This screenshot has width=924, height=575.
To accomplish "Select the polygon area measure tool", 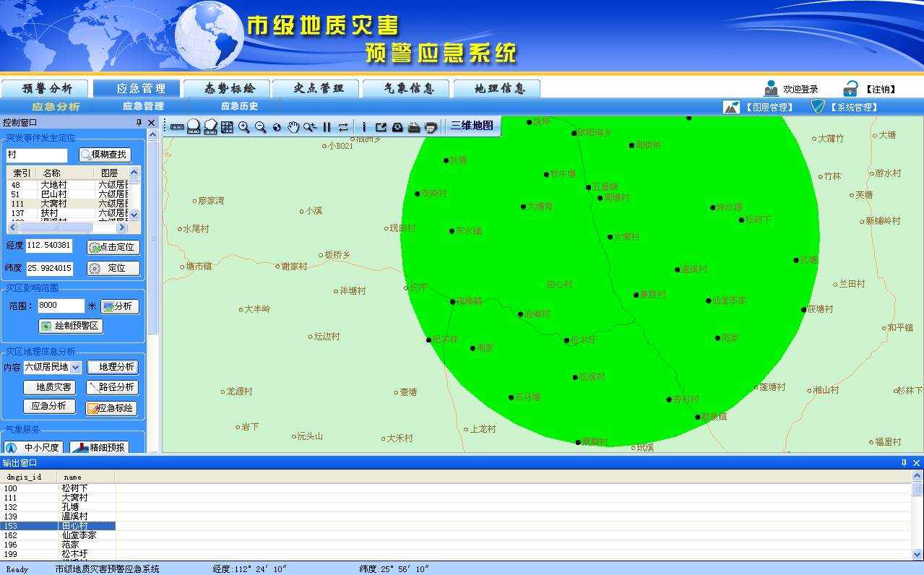I will (210, 127).
